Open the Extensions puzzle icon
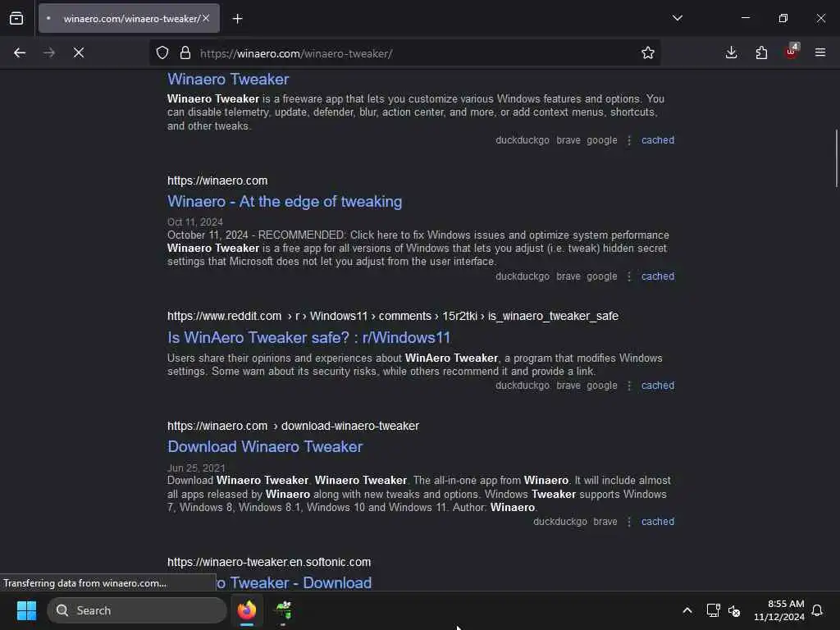This screenshot has height=630, width=840. tap(761, 52)
